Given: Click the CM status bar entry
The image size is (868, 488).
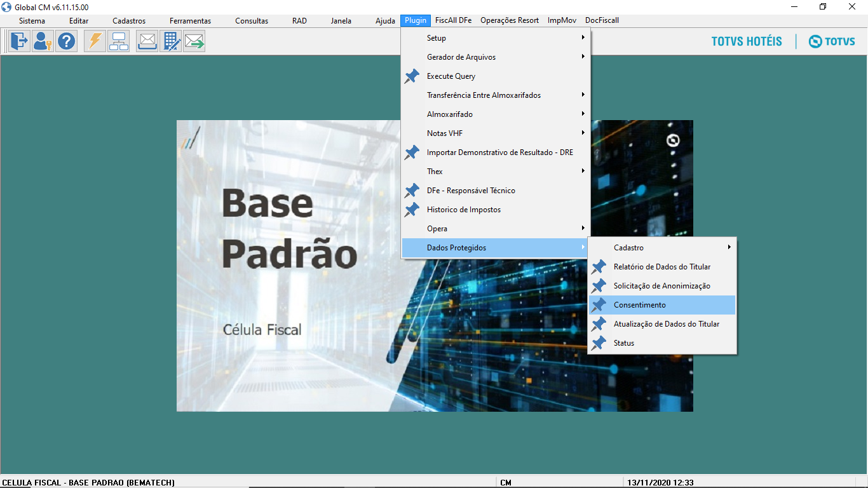Looking at the screenshot, I should (x=506, y=483).
